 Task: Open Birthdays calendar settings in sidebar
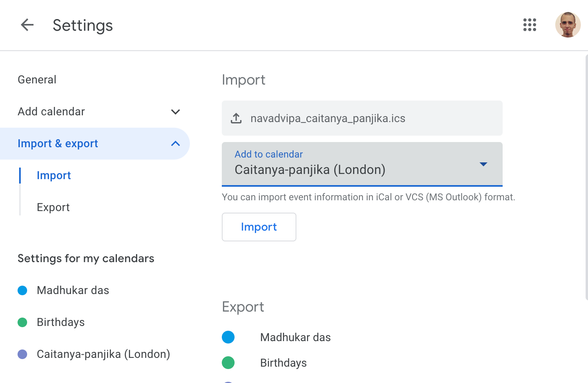(61, 322)
